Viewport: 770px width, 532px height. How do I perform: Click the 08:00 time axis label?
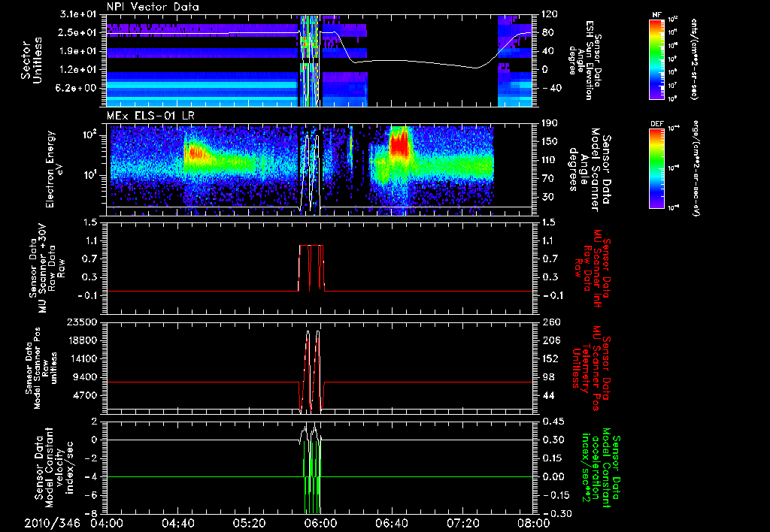pos(534,524)
